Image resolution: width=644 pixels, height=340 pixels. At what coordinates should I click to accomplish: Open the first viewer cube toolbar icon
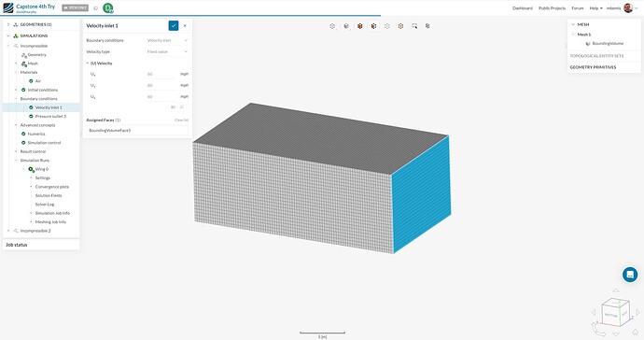click(x=332, y=26)
